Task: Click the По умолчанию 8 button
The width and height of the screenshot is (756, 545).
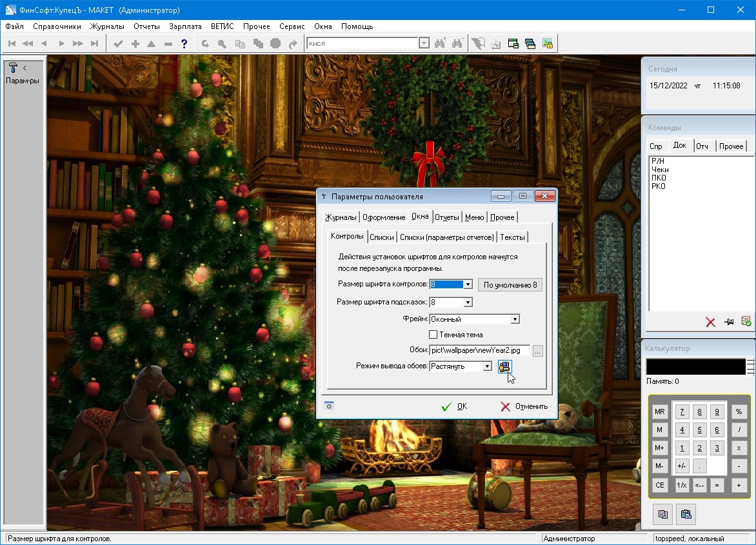Action: click(x=510, y=284)
